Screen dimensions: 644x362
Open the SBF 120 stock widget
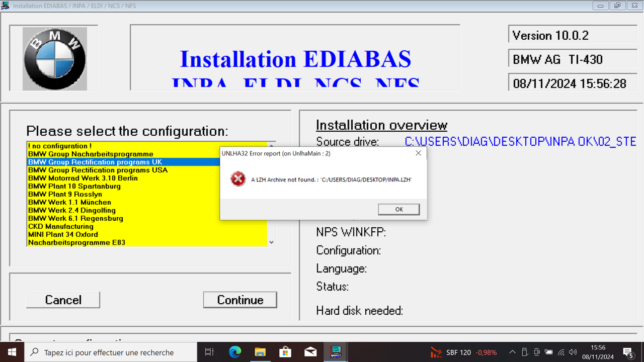[463, 352]
